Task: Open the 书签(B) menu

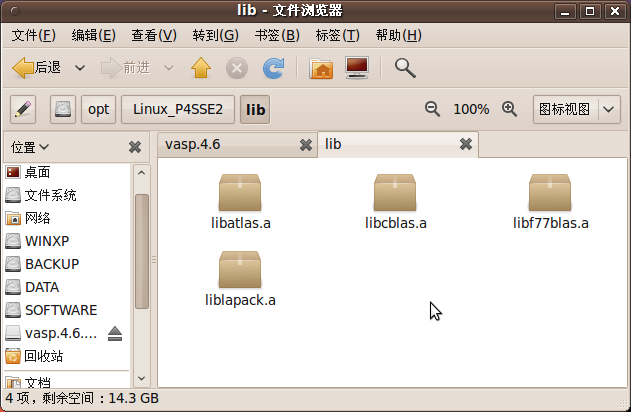Action: (x=277, y=35)
